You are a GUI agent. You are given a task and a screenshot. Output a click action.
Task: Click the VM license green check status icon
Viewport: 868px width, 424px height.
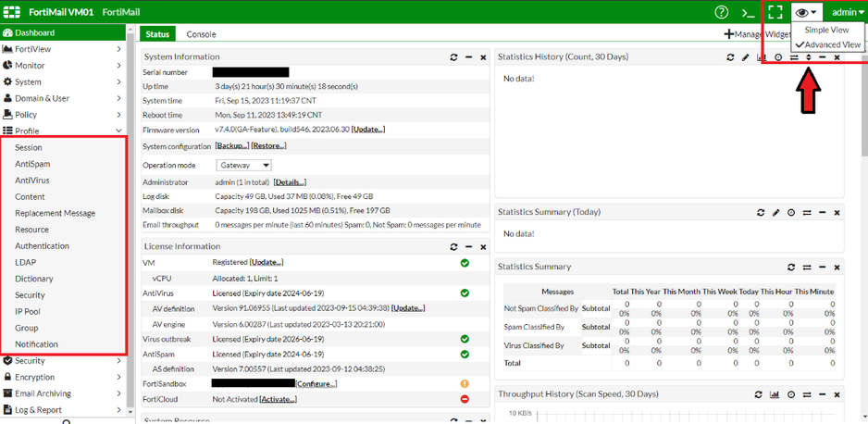click(465, 263)
